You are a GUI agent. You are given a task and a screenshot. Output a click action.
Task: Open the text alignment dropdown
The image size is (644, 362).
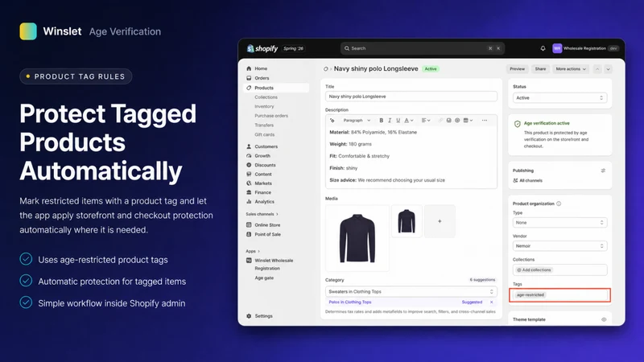coord(426,120)
